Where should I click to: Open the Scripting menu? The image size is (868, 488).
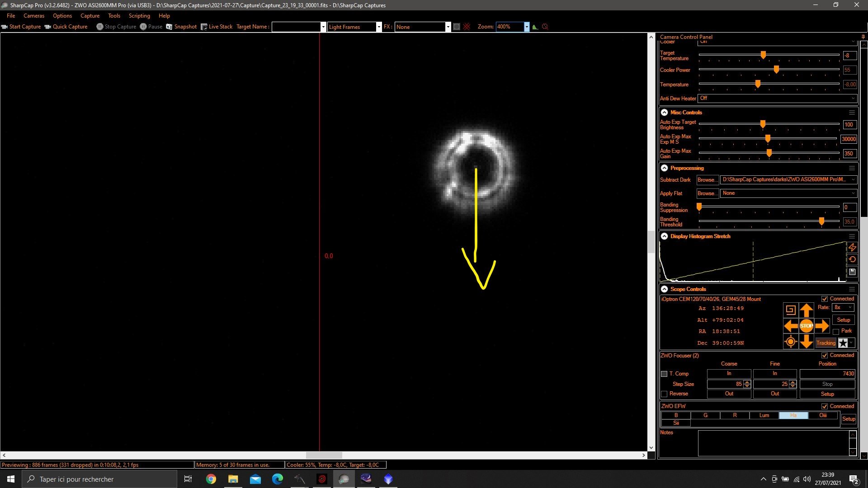point(139,16)
